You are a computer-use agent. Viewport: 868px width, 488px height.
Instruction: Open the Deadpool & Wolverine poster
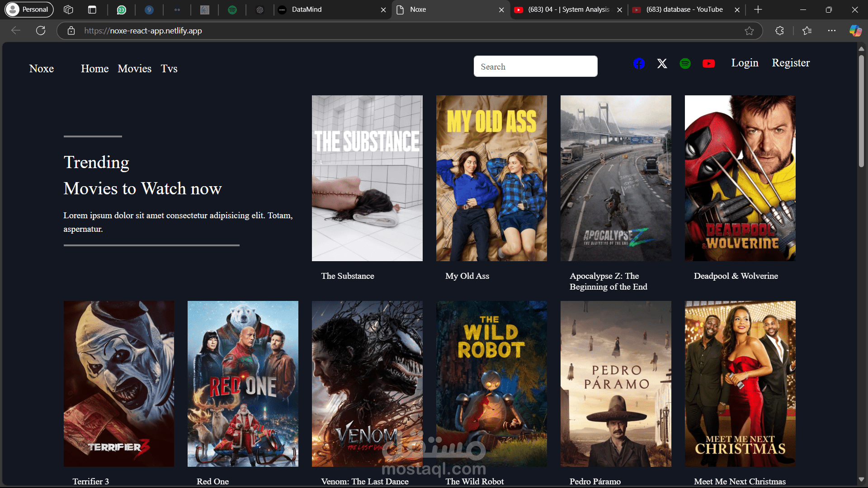(x=740, y=178)
